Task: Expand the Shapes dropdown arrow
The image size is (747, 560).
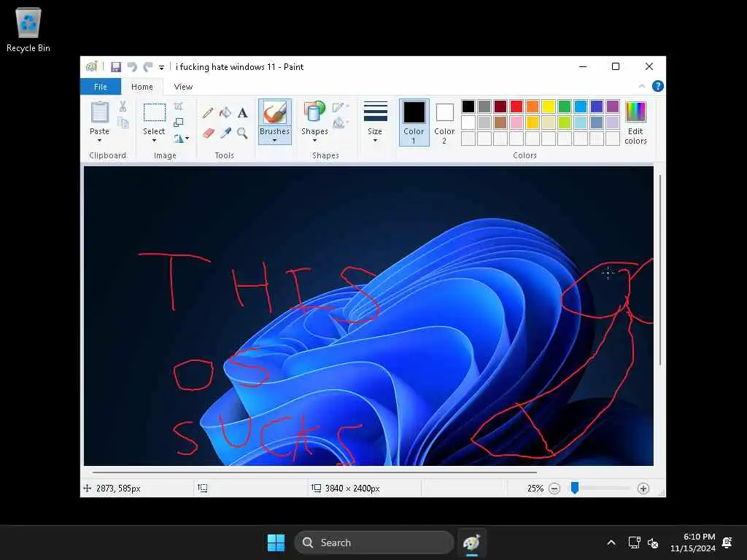Action: (314, 141)
